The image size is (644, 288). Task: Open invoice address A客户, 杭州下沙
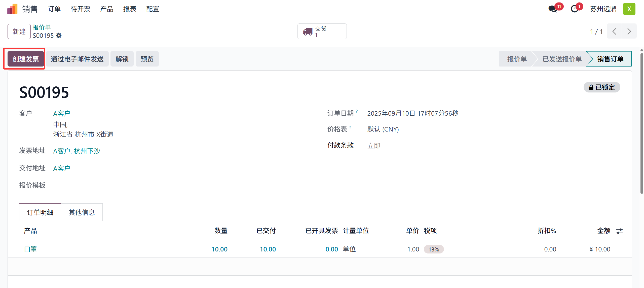point(77,151)
